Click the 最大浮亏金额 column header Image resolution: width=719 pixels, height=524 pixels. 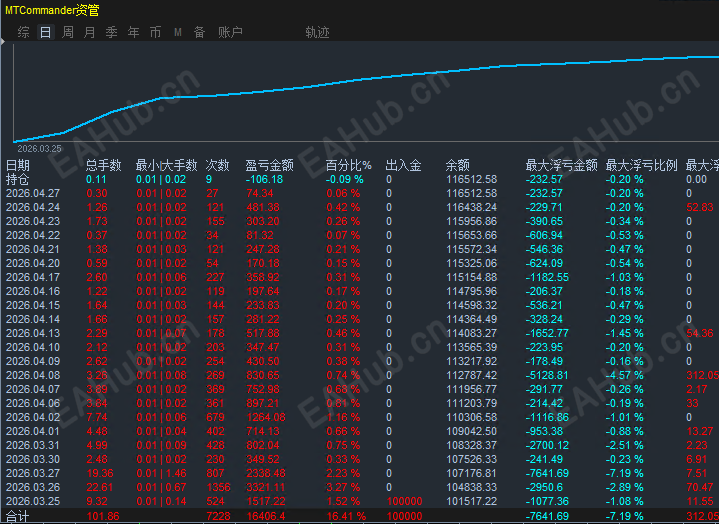(x=562, y=165)
